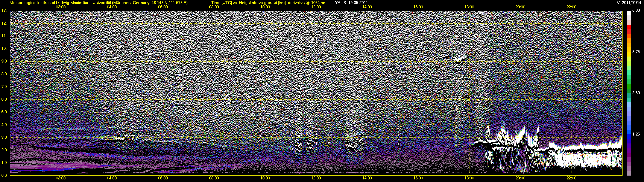Screen dimensions: 644x182
Task: Click the 22:00 label on the bottom time axis
Action: pyautogui.click(x=571, y=178)
